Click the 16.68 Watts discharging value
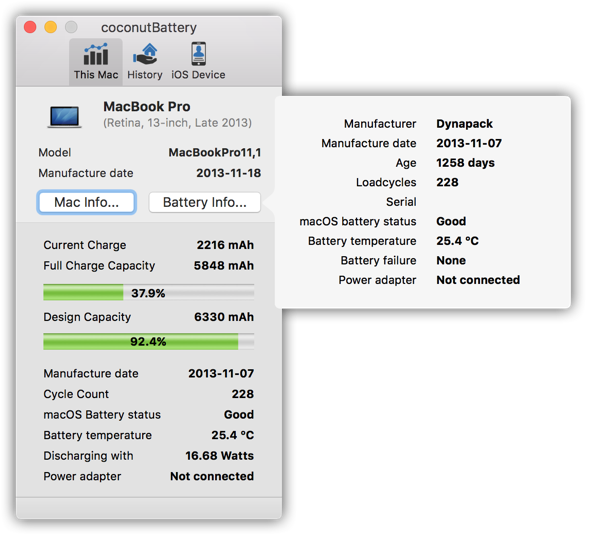 pos(219,456)
